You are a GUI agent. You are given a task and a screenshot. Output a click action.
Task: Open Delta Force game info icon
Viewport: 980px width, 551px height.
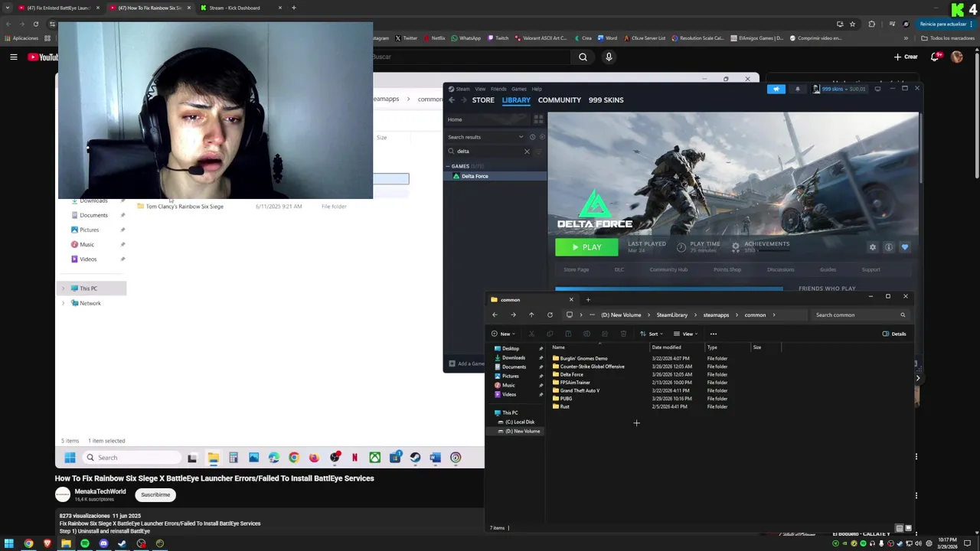point(889,247)
